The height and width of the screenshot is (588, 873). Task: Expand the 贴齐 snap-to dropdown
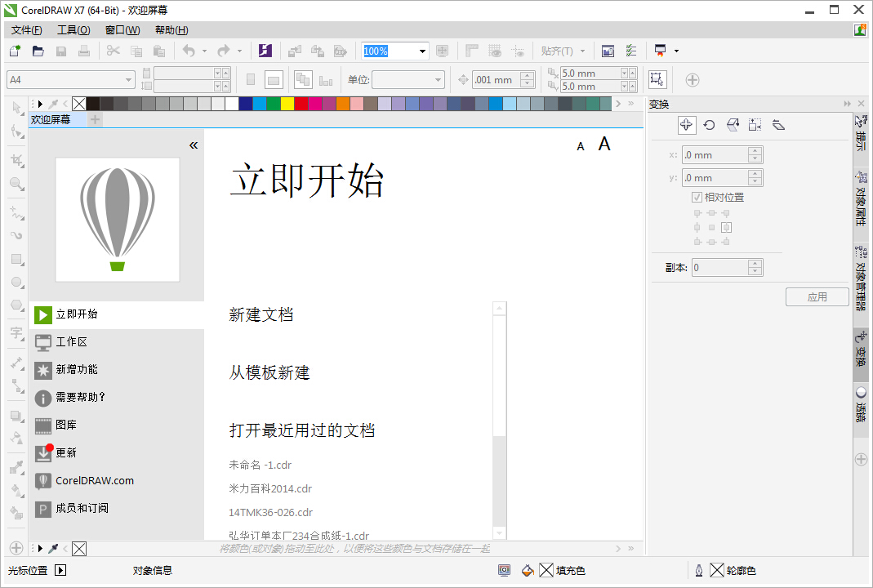tap(583, 51)
